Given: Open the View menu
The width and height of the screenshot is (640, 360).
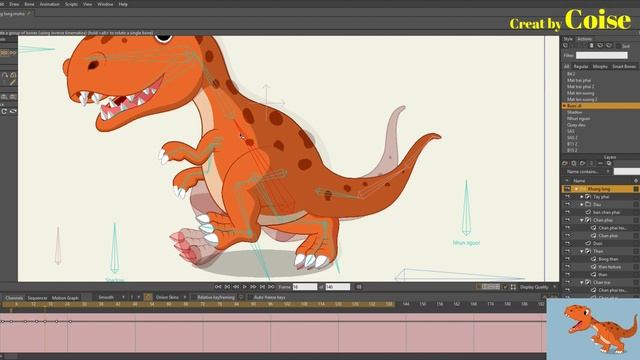Looking at the screenshot, I should pyautogui.click(x=87, y=4).
